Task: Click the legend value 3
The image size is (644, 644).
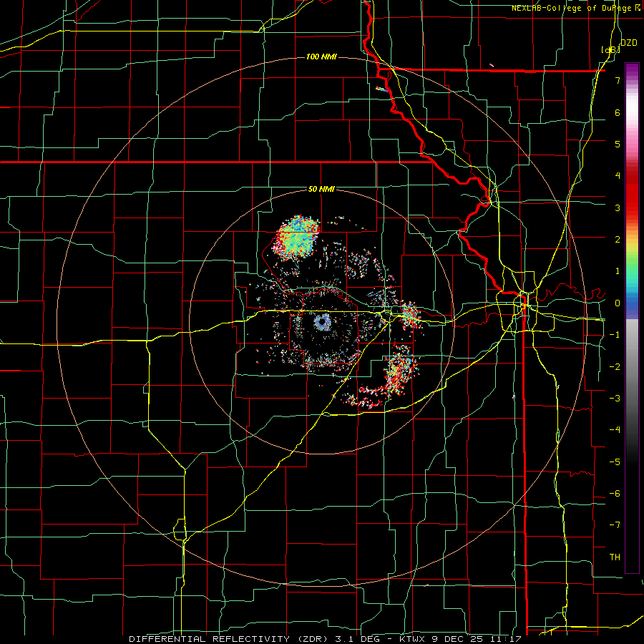Action: [618, 208]
